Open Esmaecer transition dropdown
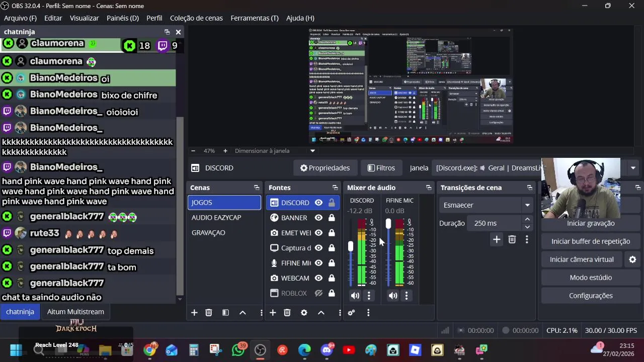This screenshot has height=362, width=644. (x=486, y=205)
